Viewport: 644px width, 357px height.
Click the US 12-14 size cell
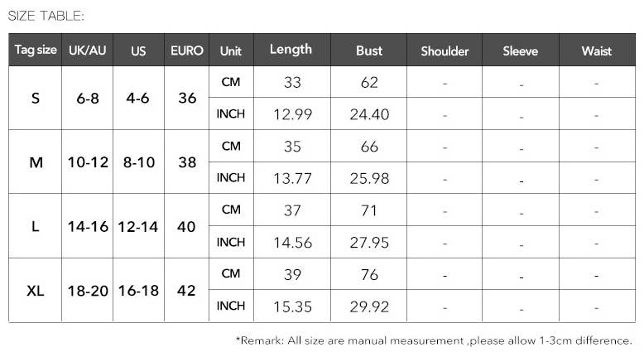(x=138, y=226)
